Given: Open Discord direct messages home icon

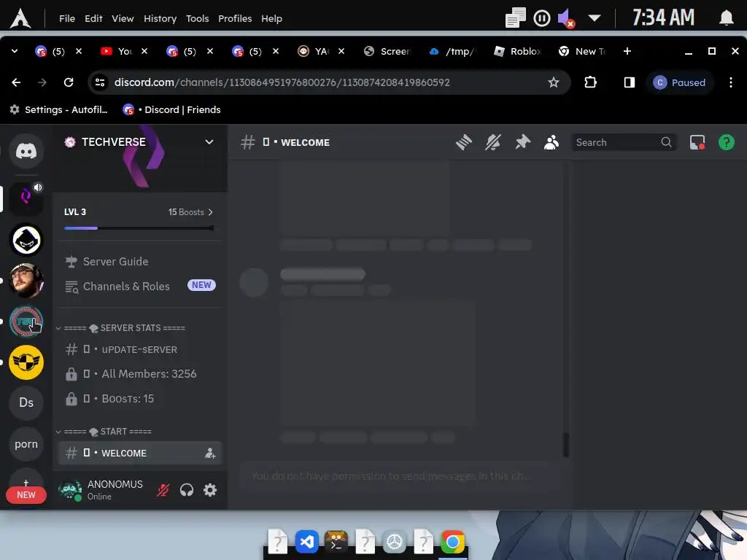Looking at the screenshot, I should point(26,152).
